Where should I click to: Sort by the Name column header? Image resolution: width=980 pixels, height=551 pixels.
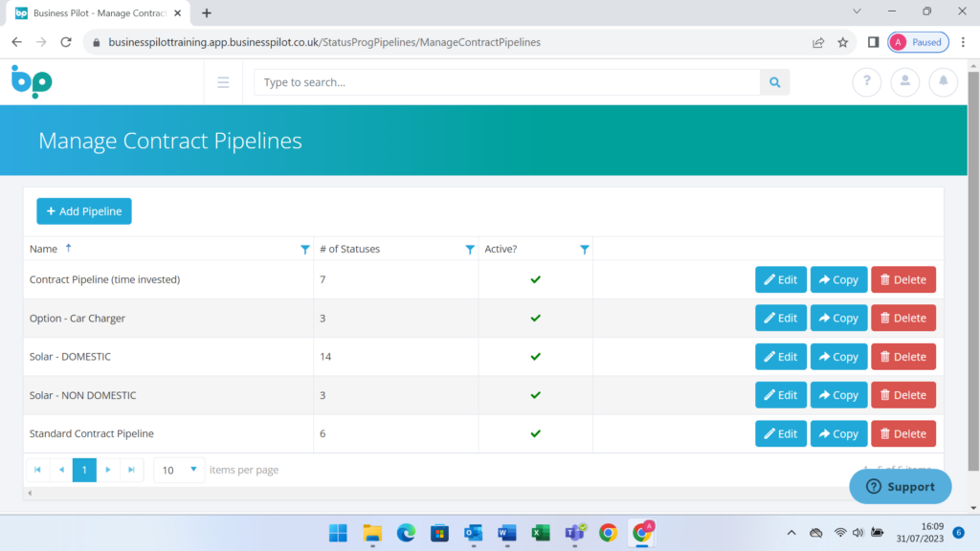[44, 249]
